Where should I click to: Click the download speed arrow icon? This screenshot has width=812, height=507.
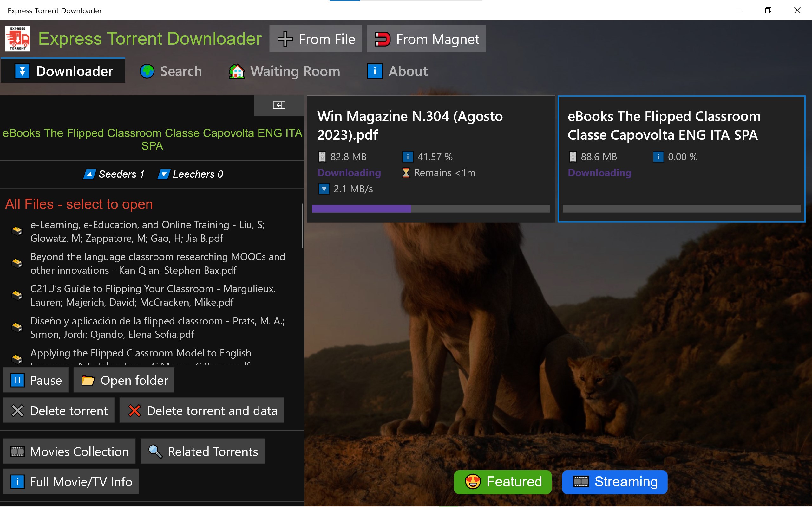point(324,189)
